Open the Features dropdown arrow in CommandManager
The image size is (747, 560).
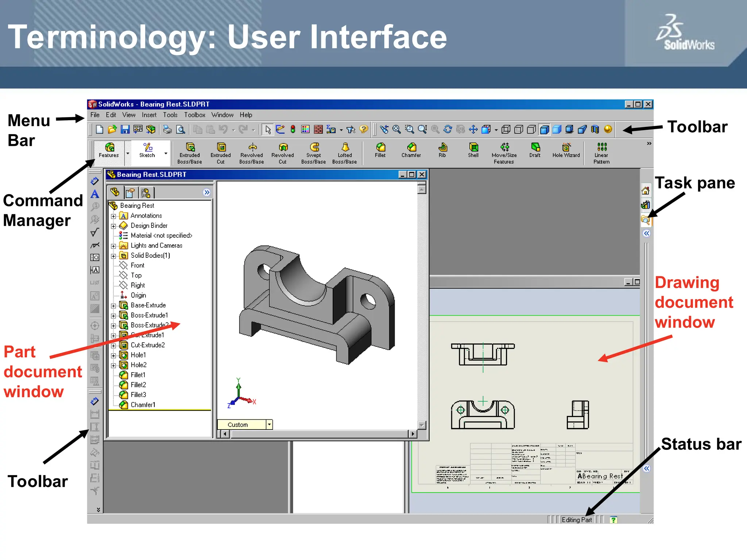point(128,153)
